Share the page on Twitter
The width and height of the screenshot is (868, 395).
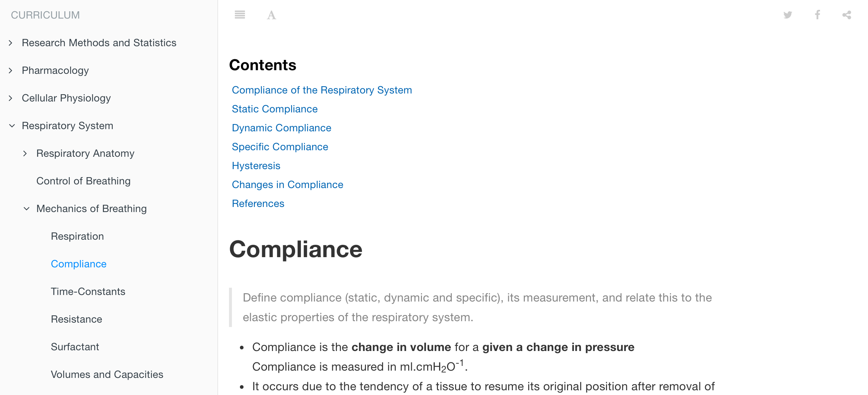pyautogui.click(x=788, y=15)
